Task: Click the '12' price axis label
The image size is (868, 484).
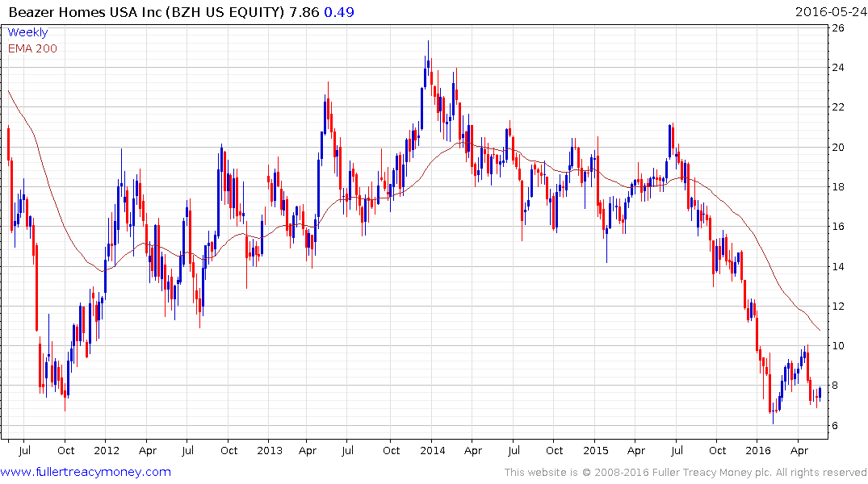Action: point(838,307)
